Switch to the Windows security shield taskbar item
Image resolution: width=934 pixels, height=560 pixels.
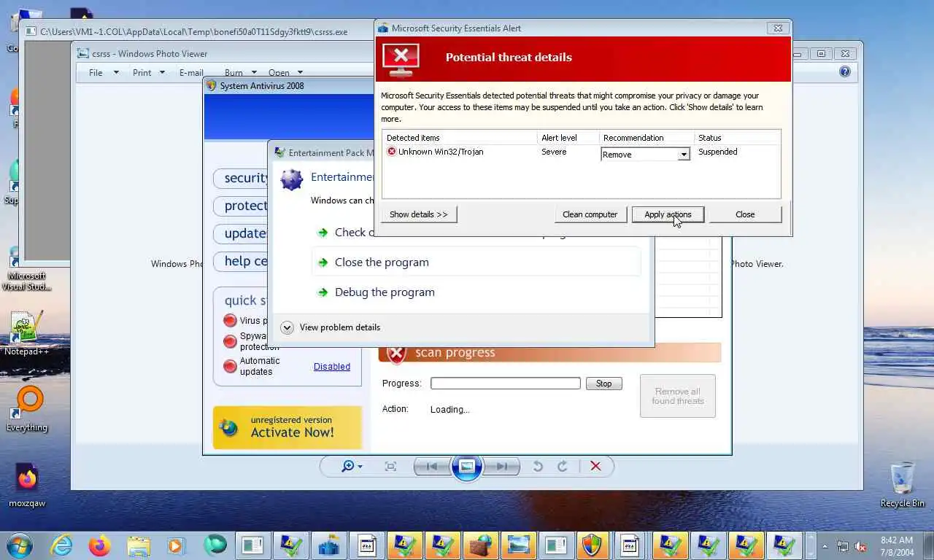click(592, 545)
